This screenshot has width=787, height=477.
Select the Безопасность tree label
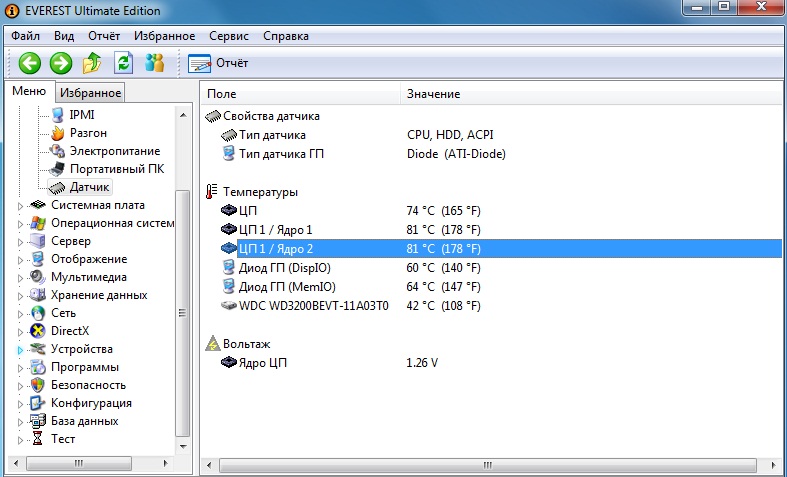tap(88, 385)
